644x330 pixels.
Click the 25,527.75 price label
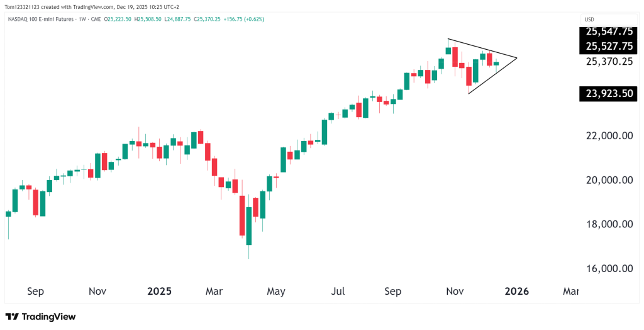(608, 46)
